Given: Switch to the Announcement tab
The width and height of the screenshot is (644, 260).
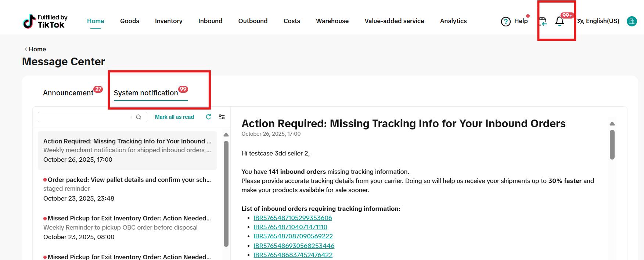Looking at the screenshot, I should click(x=68, y=93).
